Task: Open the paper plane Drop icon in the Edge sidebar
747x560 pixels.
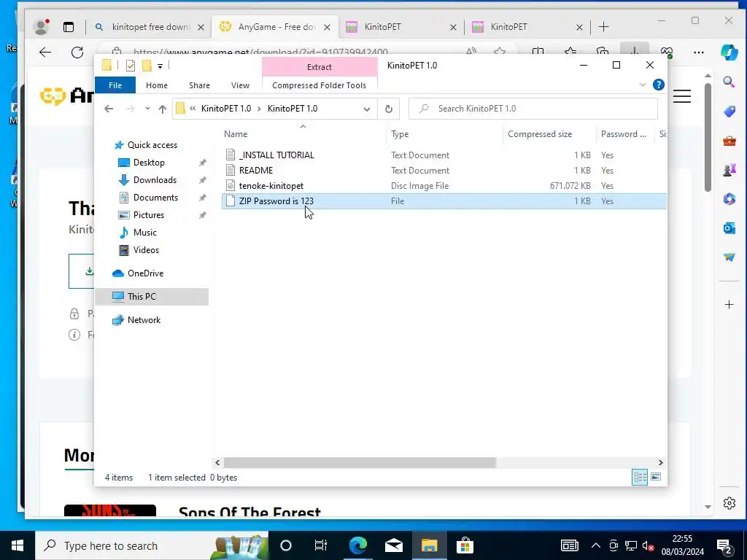Action: (x=729, y=257)
